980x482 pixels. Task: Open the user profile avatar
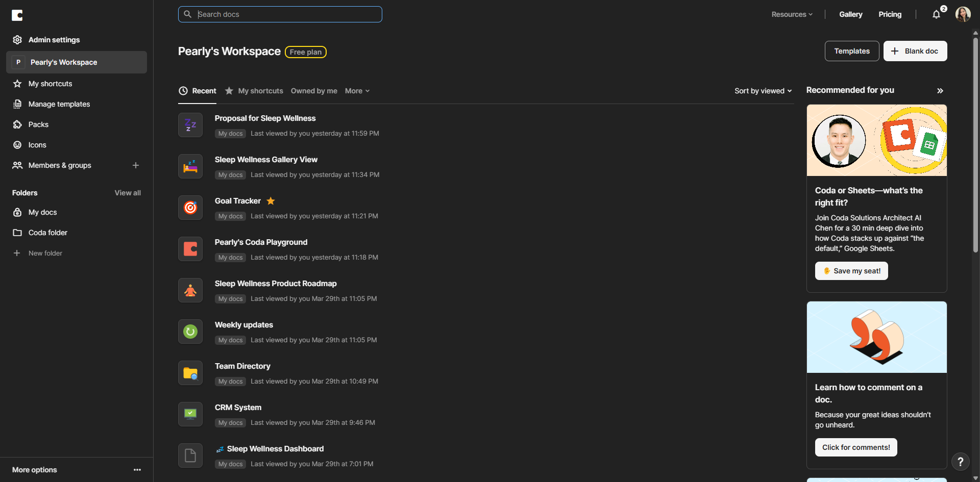coord(963,14)
